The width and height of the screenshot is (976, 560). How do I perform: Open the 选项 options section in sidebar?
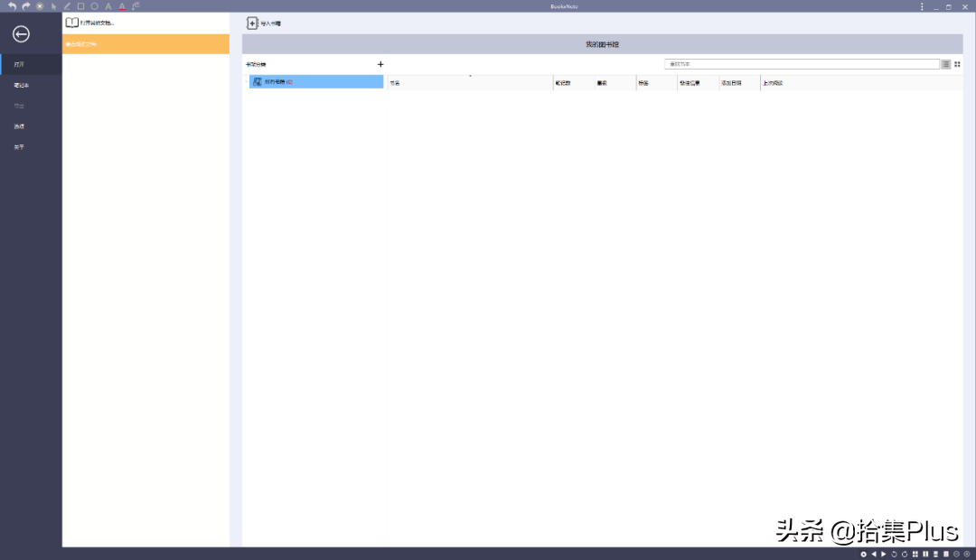(31, 126)
